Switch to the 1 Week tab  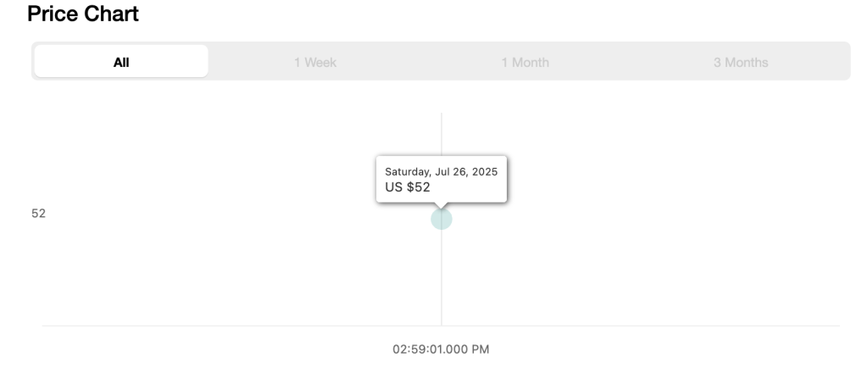(315, 62)
